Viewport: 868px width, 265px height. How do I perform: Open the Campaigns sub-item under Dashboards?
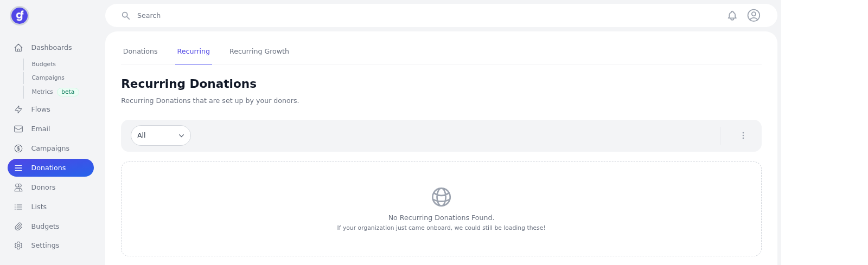pos(48,78)
